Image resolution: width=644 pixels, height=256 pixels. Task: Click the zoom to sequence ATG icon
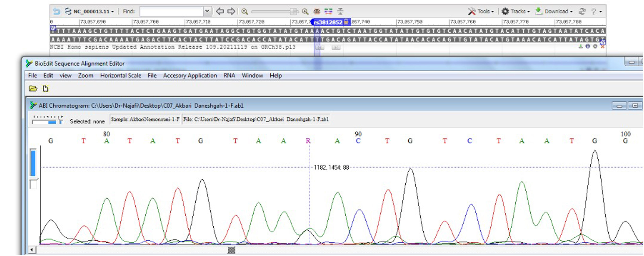(317, 11)
